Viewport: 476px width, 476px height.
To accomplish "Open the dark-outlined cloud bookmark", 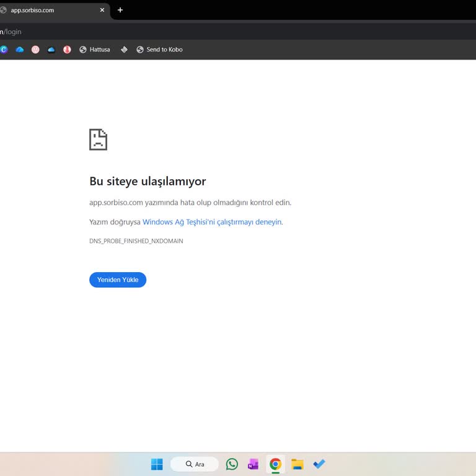I will point(51,50).
